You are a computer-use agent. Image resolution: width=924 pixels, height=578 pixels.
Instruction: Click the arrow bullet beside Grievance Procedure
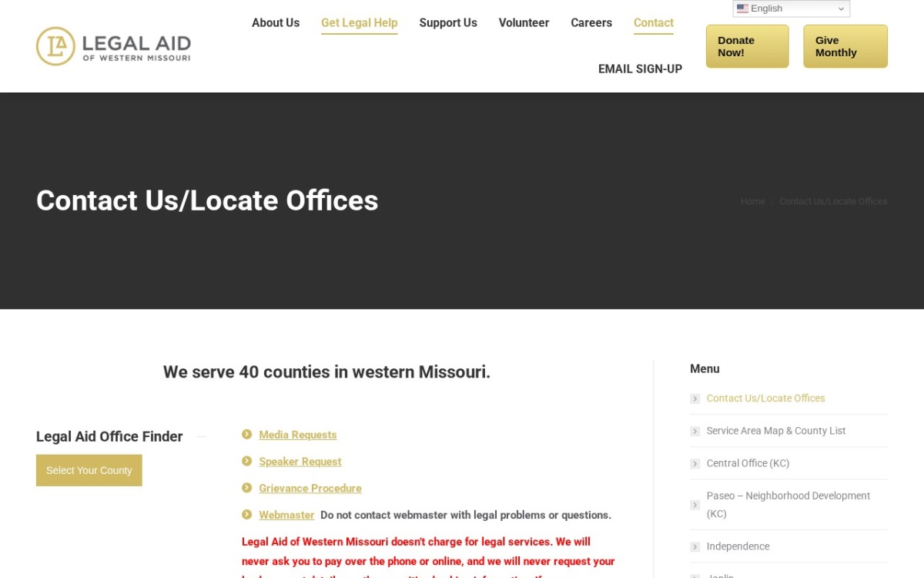247,488
